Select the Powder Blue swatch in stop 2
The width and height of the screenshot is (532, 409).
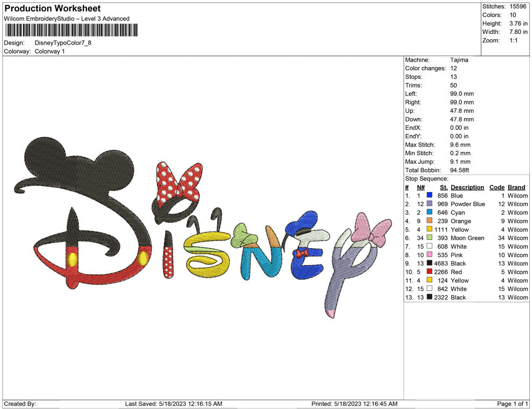429,203
